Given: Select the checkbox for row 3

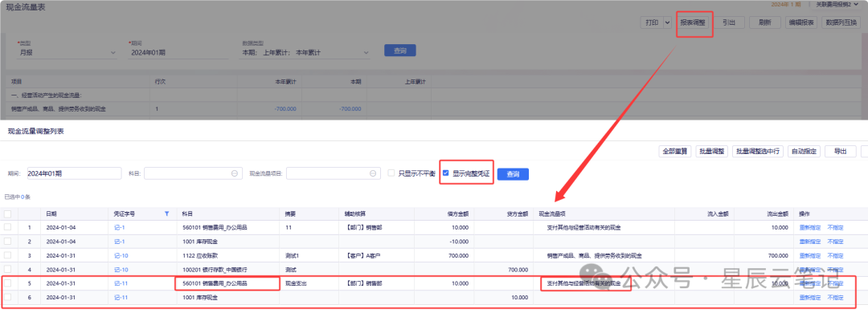Looking at the screenshot, I should point(8,255).
